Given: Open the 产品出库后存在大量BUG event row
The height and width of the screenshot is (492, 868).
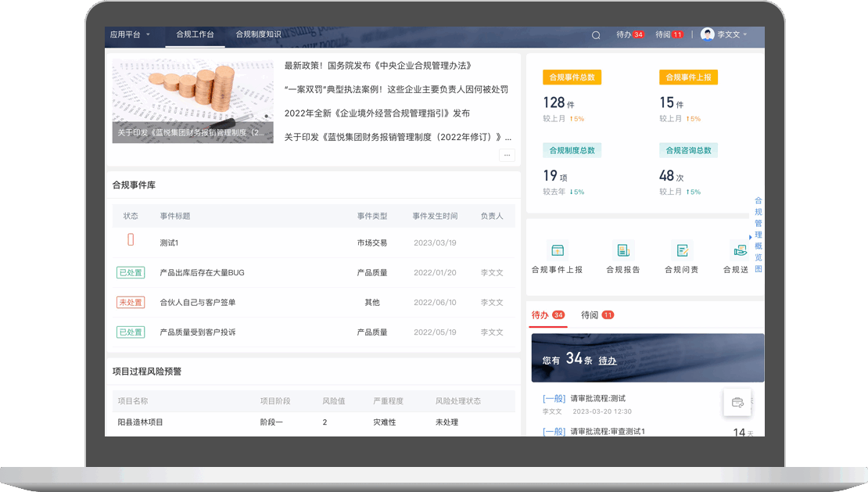Looking at the screenshot, I should coord(202,273).
